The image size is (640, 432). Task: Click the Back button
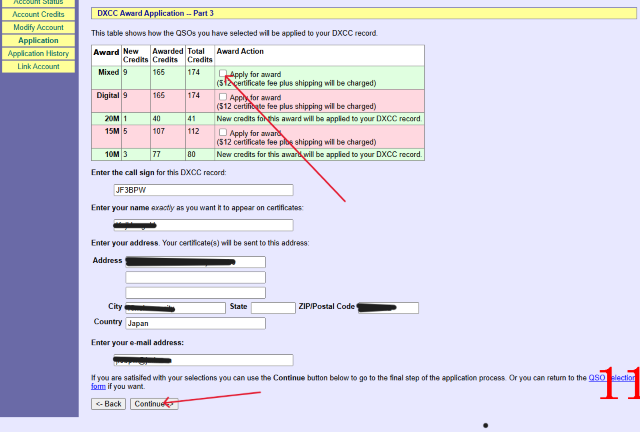[108, 403]
